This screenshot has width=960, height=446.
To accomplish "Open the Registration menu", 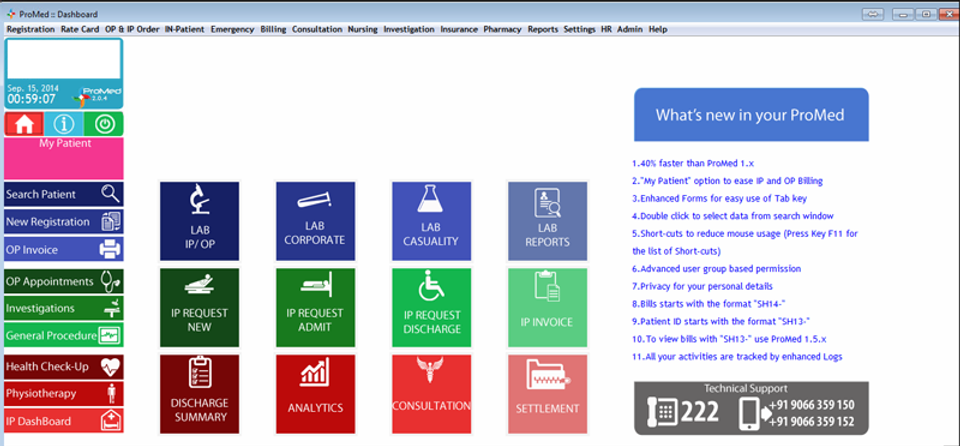I will tap(31, 29).
